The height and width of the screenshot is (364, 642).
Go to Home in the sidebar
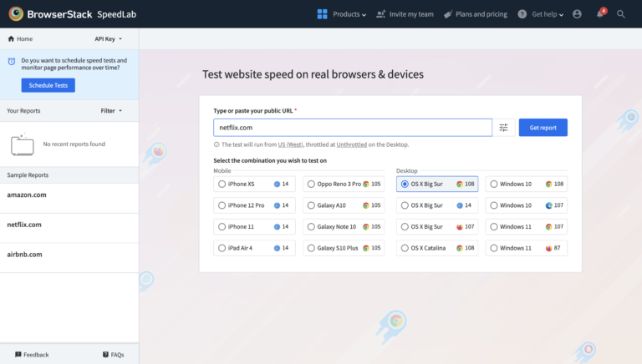click(20, 39)
